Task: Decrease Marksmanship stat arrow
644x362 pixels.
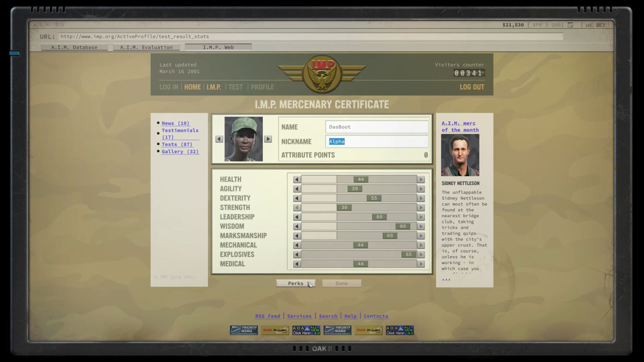Action: (x=297, y=236)
